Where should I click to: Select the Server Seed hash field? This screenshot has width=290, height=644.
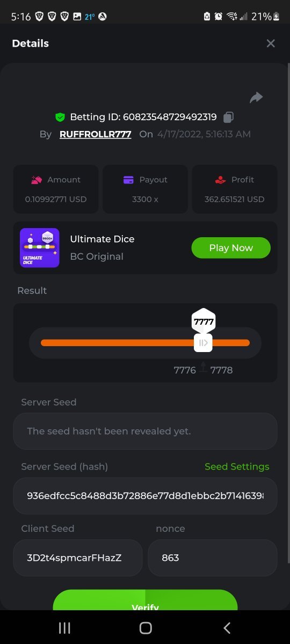click(145, 496)
